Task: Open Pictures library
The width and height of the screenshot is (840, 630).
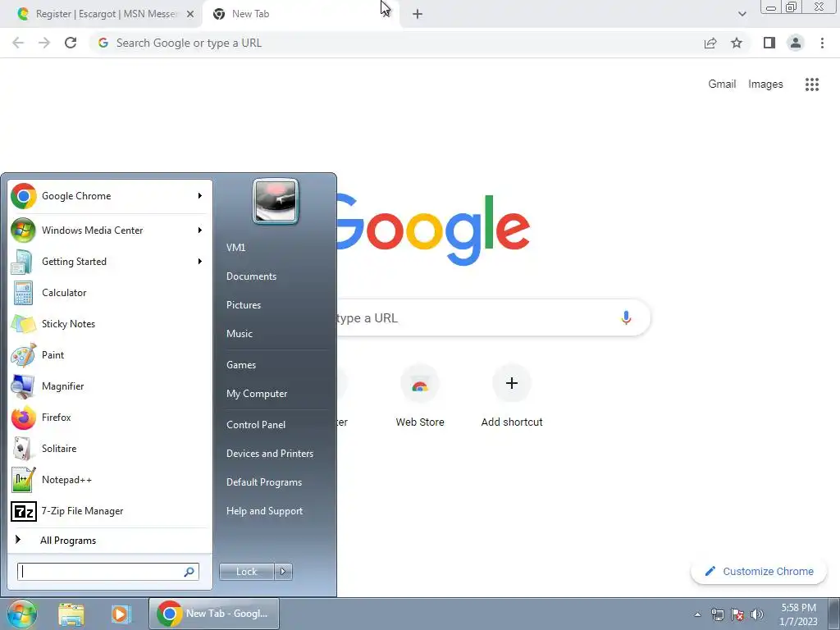Action: [244, 305]
